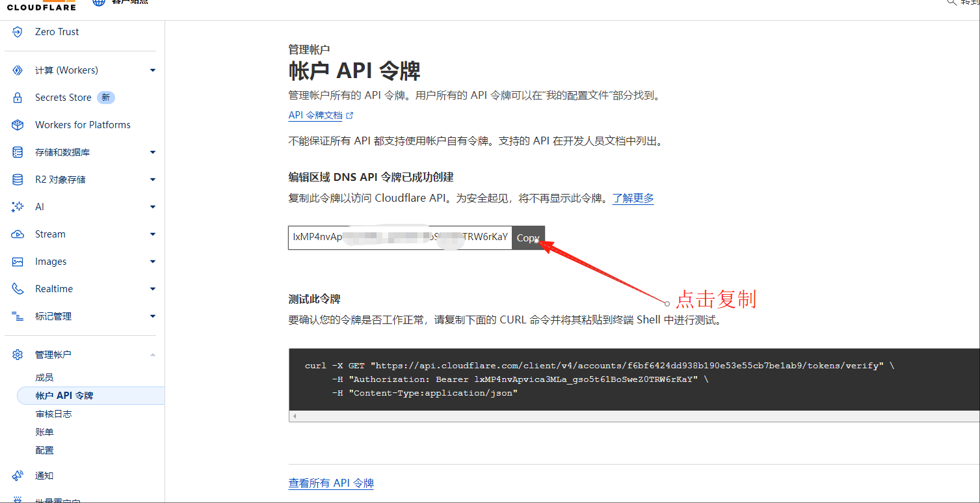Click the Workers for Platforms cube icon

click(x=18, y=125)
